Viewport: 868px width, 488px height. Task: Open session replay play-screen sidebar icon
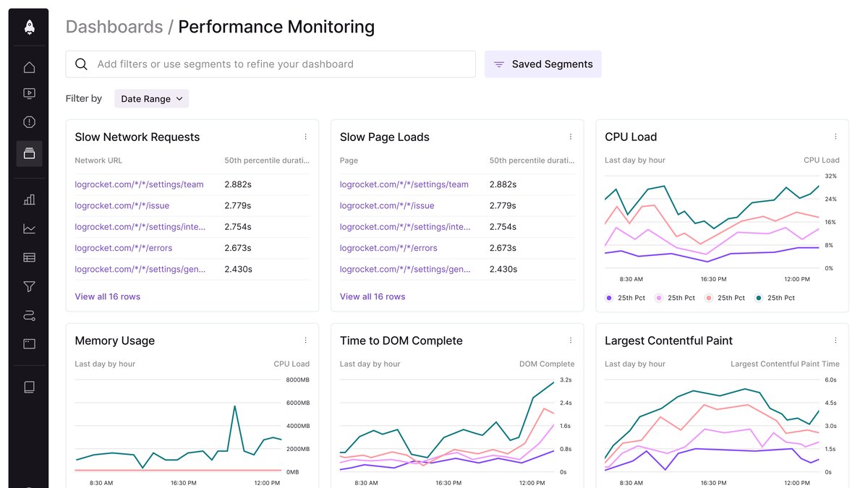pos(29,93)
